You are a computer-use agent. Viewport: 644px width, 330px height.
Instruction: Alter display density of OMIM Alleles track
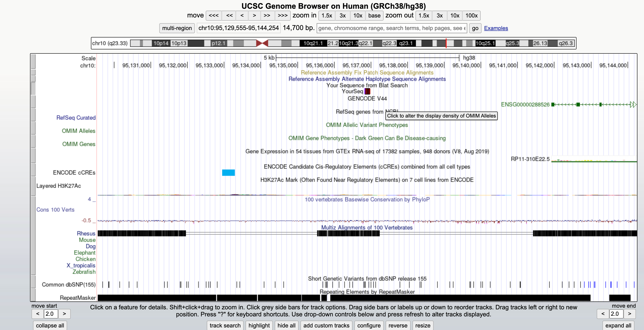[x=79, y=131]
